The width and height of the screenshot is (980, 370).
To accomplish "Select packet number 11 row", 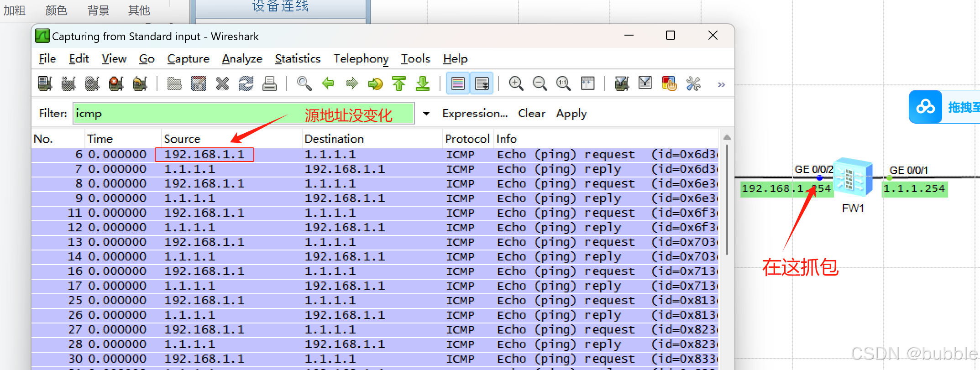I will pos(375,213).
